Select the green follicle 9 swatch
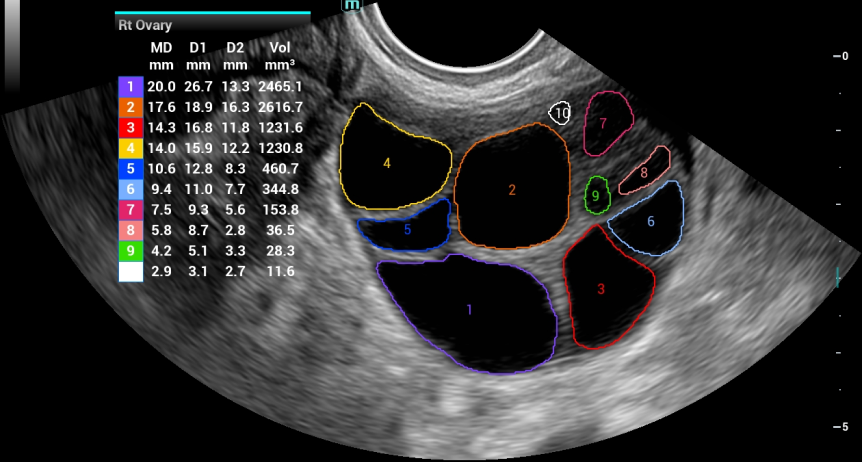 [x=130, y=251]
